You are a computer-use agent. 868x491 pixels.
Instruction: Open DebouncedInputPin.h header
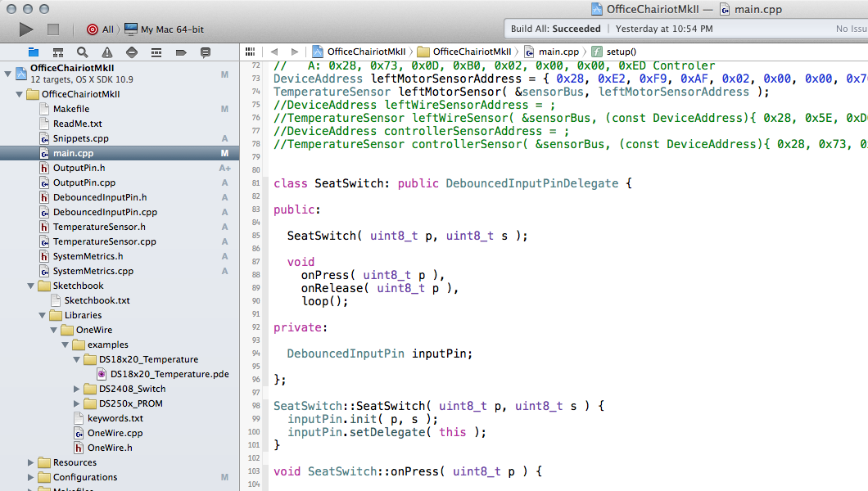coord(100,197)
